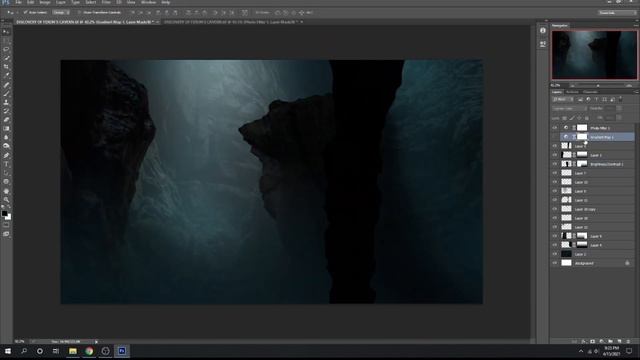640x360 pixels.
Task: Enable Show Transform Controls checkbox
Action: click(80, 13)
